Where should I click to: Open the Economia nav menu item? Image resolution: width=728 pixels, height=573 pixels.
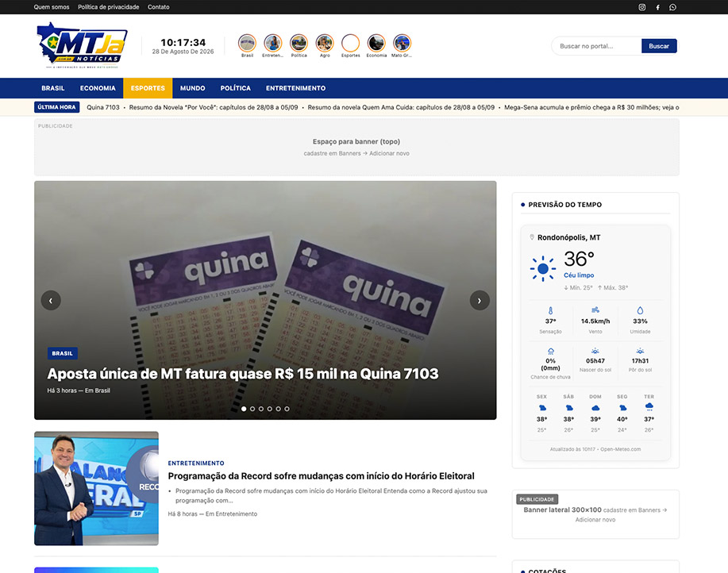(98, 88)
